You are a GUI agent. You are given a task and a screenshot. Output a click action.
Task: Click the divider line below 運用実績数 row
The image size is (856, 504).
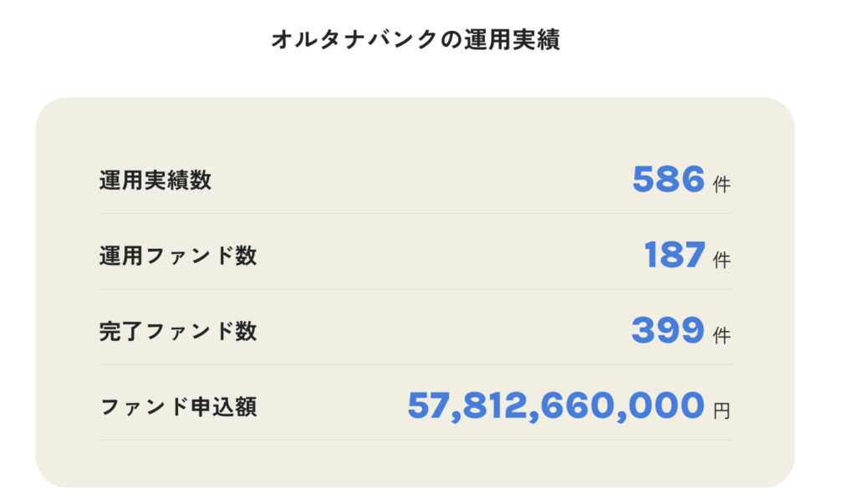415,213
